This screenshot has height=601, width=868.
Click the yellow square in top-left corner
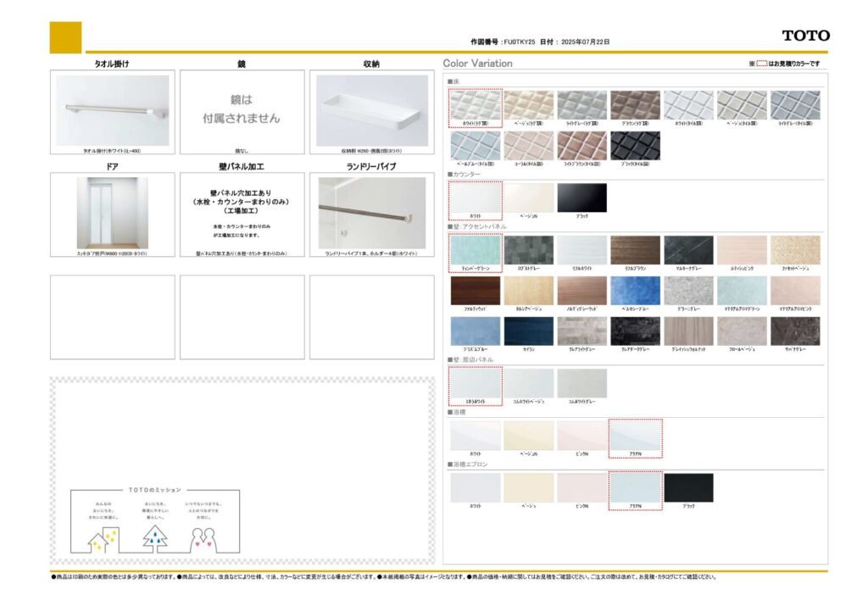[65, 37]
